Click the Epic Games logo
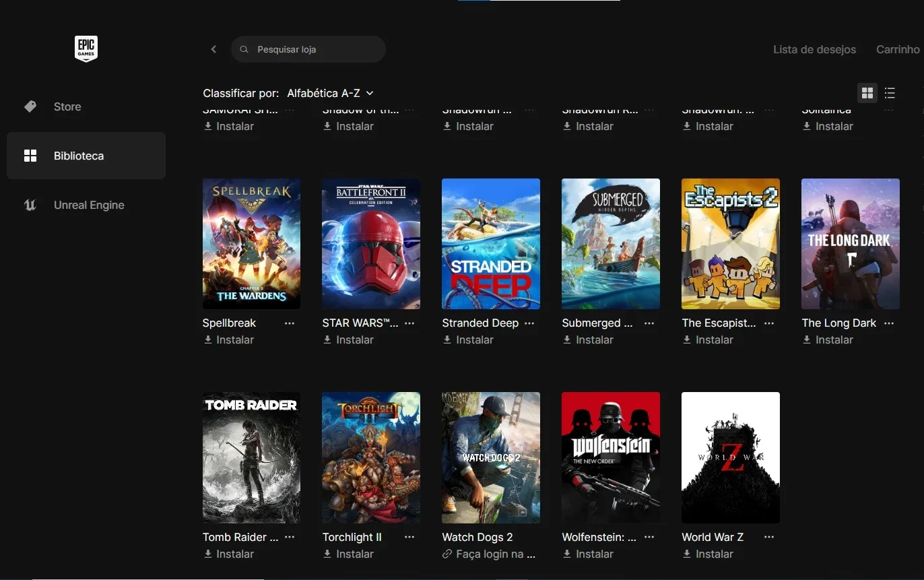The width and height of the screenshot is (924, 580). 86,49
